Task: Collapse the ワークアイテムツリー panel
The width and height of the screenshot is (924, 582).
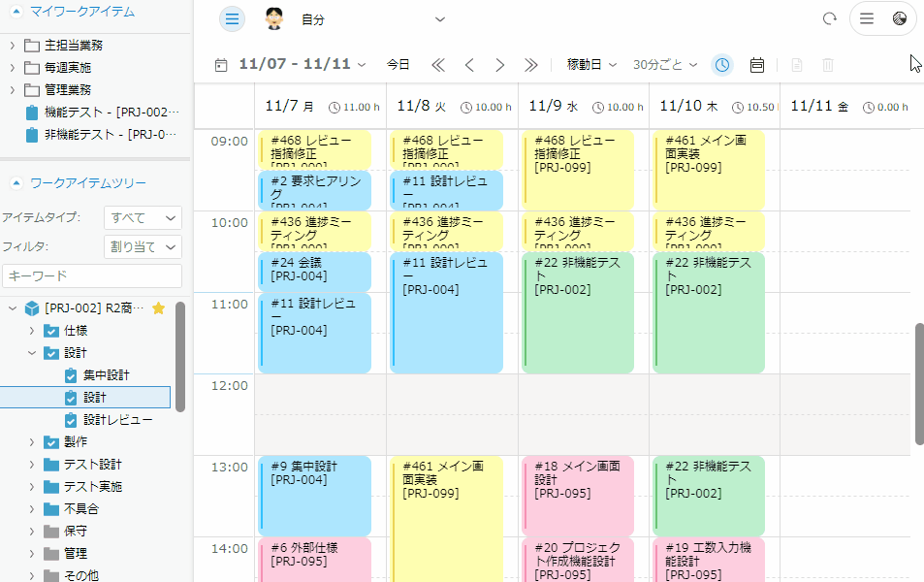Action: [x=15, y=182]
